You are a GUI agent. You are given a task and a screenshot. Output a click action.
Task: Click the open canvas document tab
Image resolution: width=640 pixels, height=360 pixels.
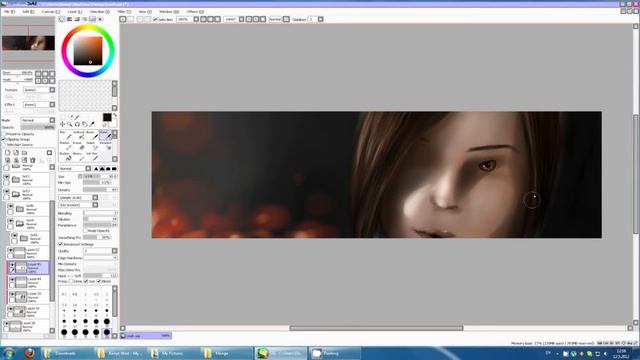point(146,336)
